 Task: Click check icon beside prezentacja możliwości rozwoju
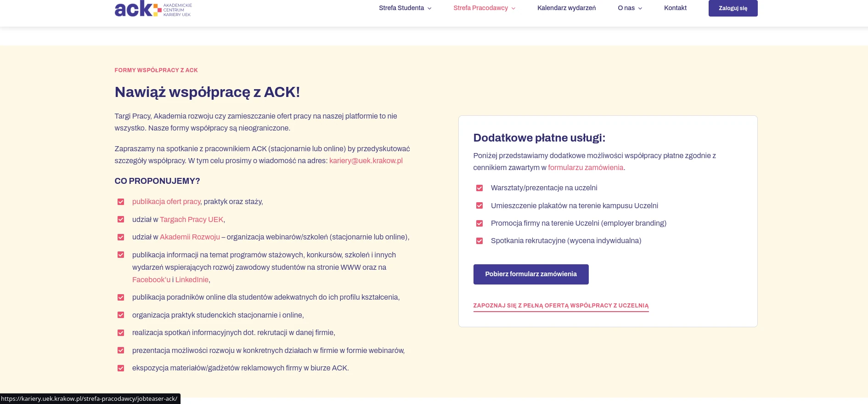[x=121, y=350]
